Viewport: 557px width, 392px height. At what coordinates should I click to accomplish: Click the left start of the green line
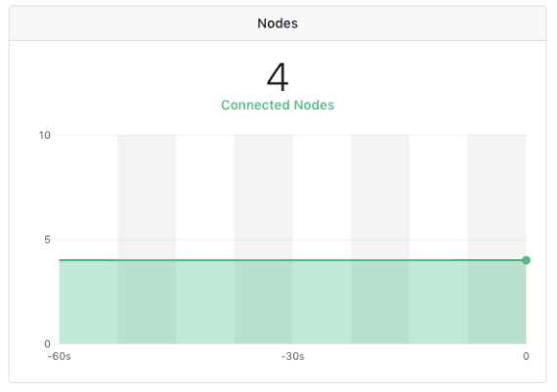pyautogui.click(x=61, y=260)
